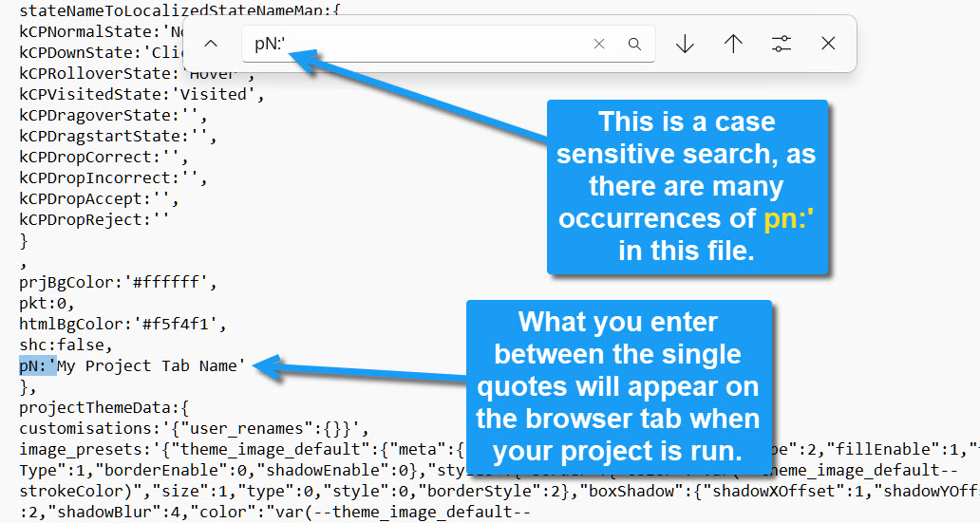The height and width of the screenshot is (523, 980).
Task: Click the line shc:false,
Action: pyautogui.click(x=66, y=345)
